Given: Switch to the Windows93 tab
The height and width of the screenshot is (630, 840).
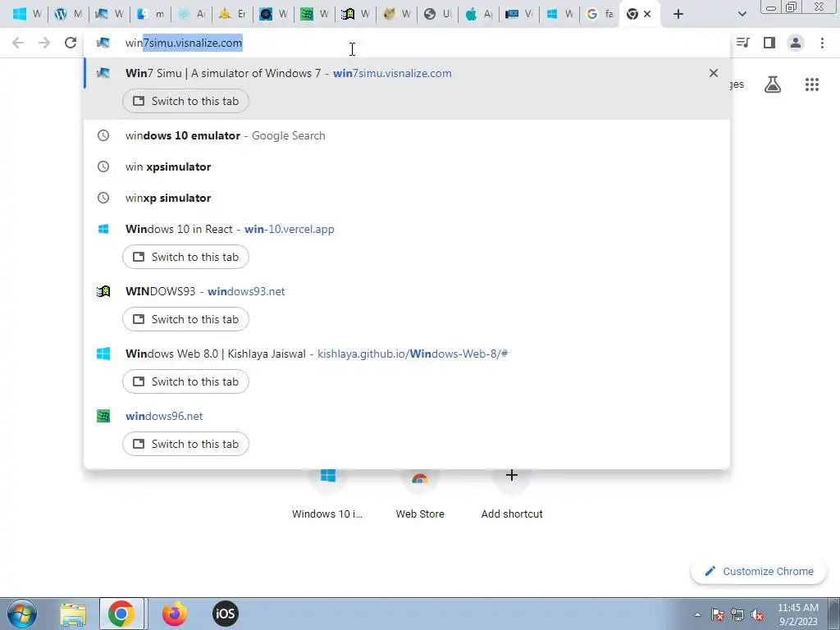Looking at the screenshot, I should [355, 15].
